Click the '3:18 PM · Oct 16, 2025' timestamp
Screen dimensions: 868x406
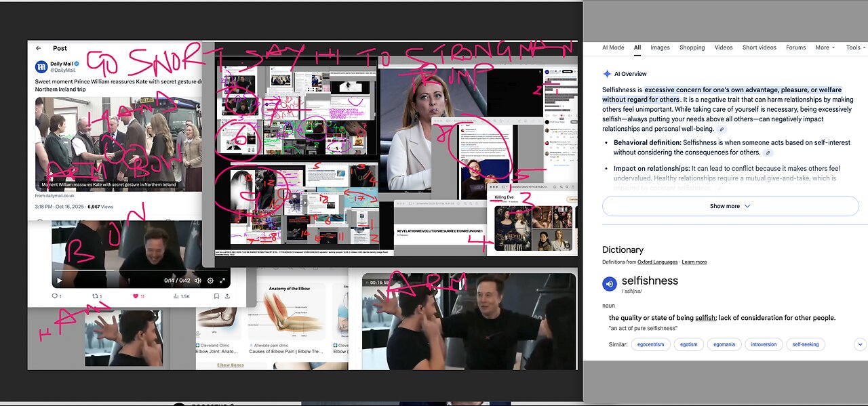click(58, 206)
